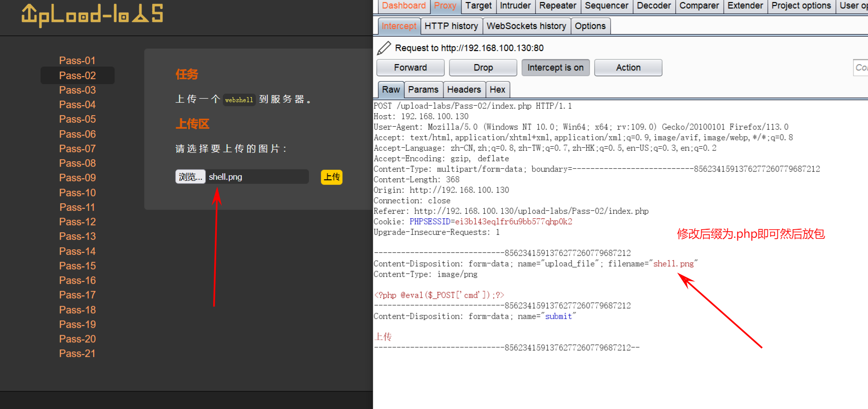Open Pass-07 in the sidebar

coord(77,149)
